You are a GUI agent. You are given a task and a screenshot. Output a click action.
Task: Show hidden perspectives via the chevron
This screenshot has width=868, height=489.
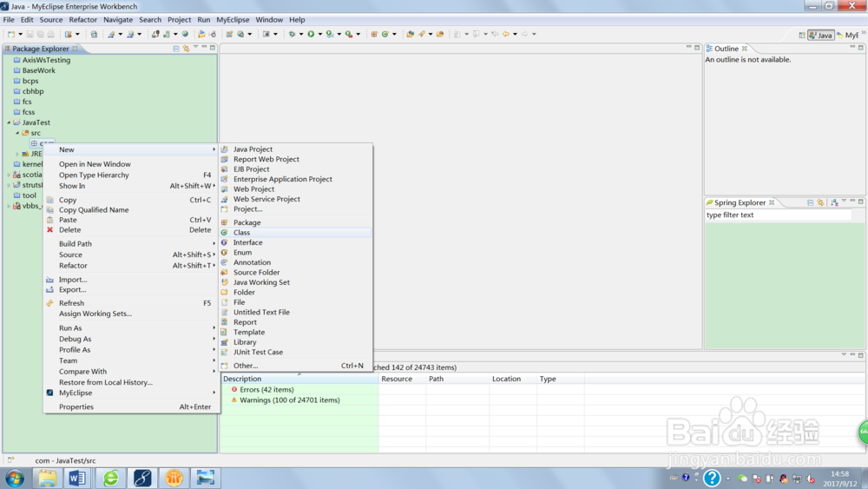864,33
